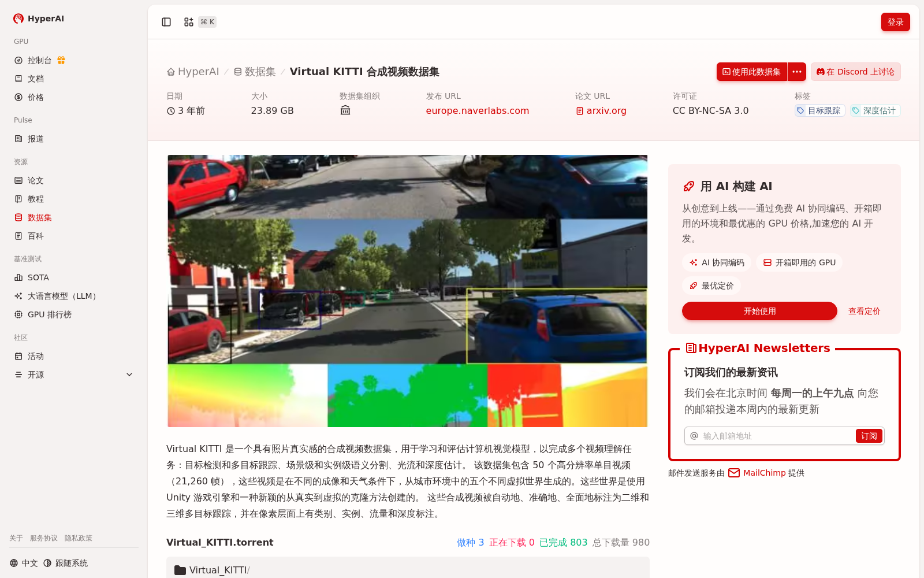Open SOTA benchmarks in the sidebar
This screenshot has height=578, width=924.
click(x=73, y=277)
